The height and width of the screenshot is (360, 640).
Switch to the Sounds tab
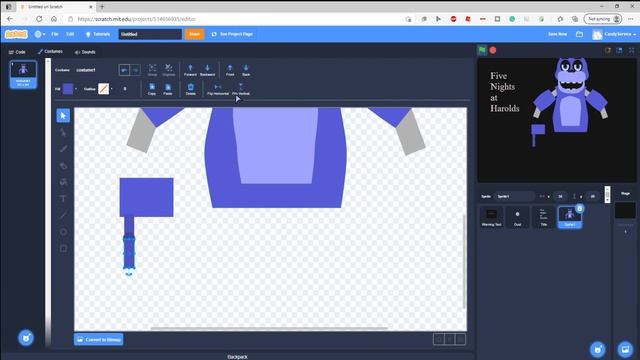85,52
